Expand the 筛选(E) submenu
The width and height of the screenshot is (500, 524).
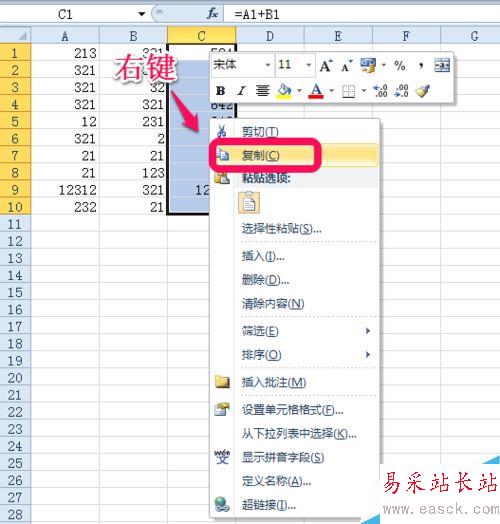click(x=295, y=331)
